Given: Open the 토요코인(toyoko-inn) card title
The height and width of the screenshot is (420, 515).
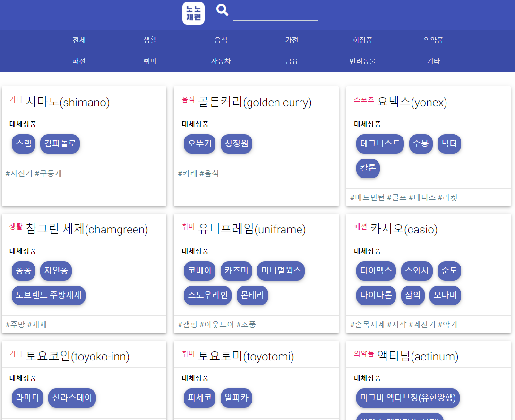Looking at the screenshot, I should (x=77, y=356).
